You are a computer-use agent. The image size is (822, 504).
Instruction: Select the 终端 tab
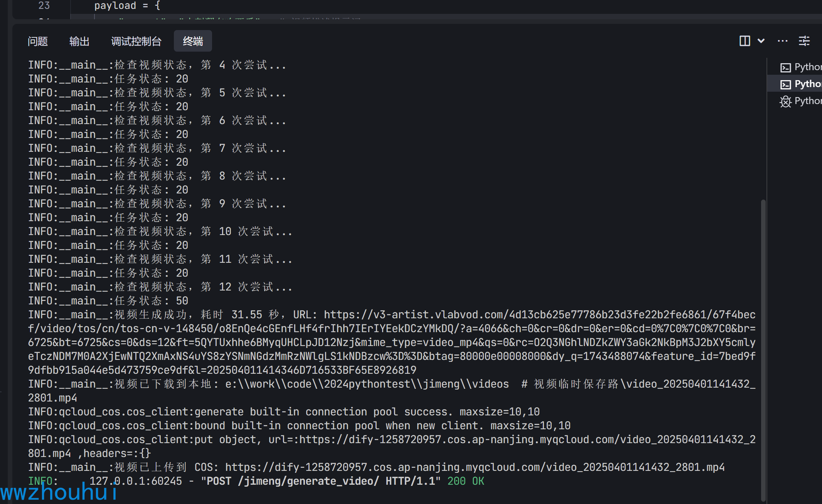click(193, 41)
